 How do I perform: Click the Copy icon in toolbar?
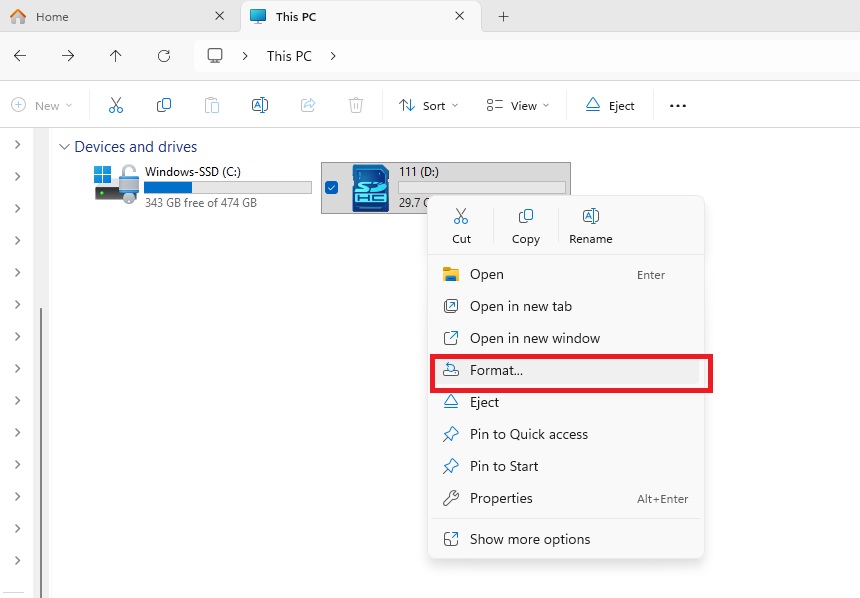tap(164, 105)
